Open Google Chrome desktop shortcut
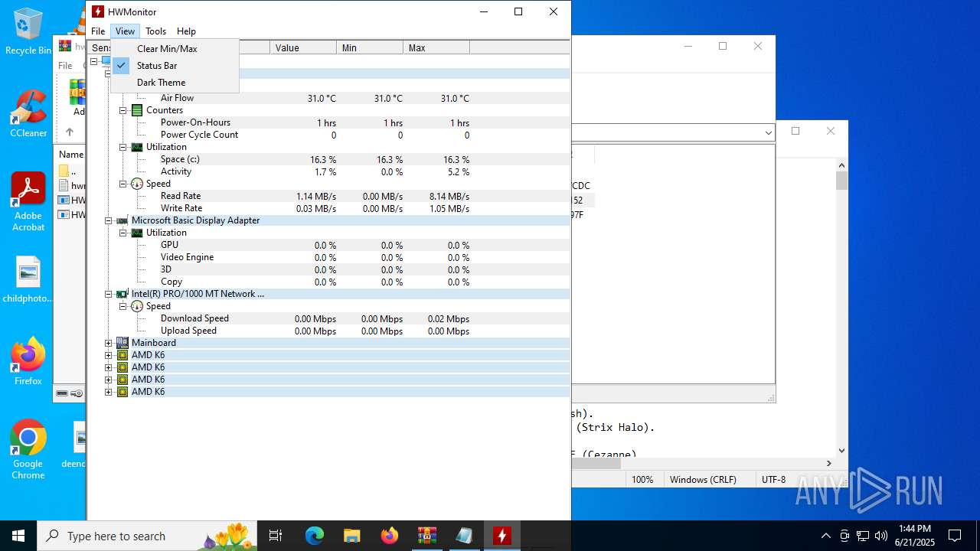Viewport: 980px width, 551px height. (28, 450)
